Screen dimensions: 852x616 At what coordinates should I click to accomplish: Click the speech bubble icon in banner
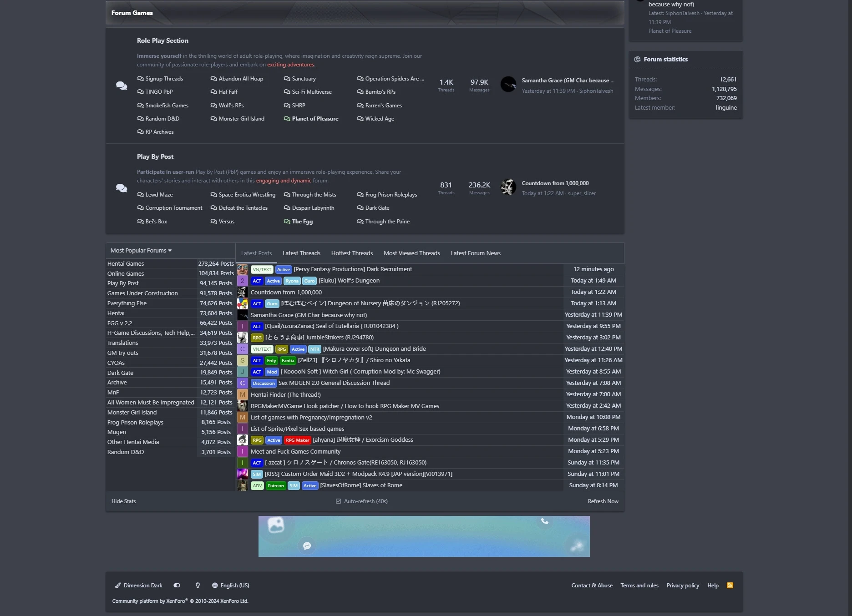coord(307,546)
